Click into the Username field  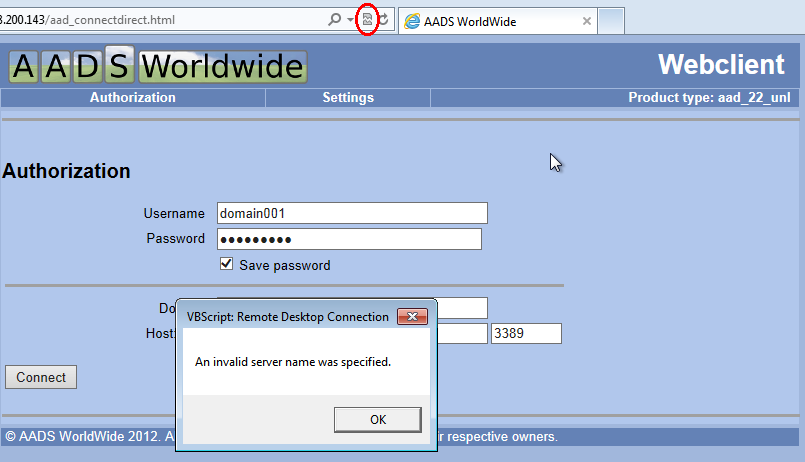(351, 213)
